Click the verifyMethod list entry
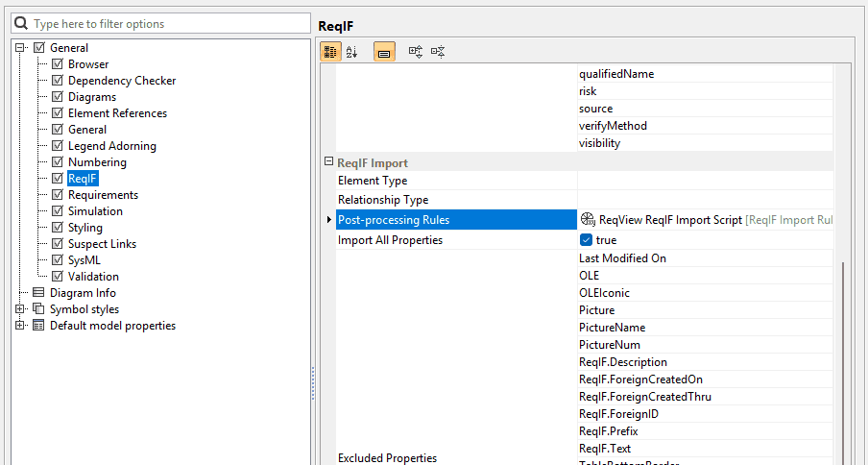This screenshot has width=868, height=465. (x=705, y=126)
